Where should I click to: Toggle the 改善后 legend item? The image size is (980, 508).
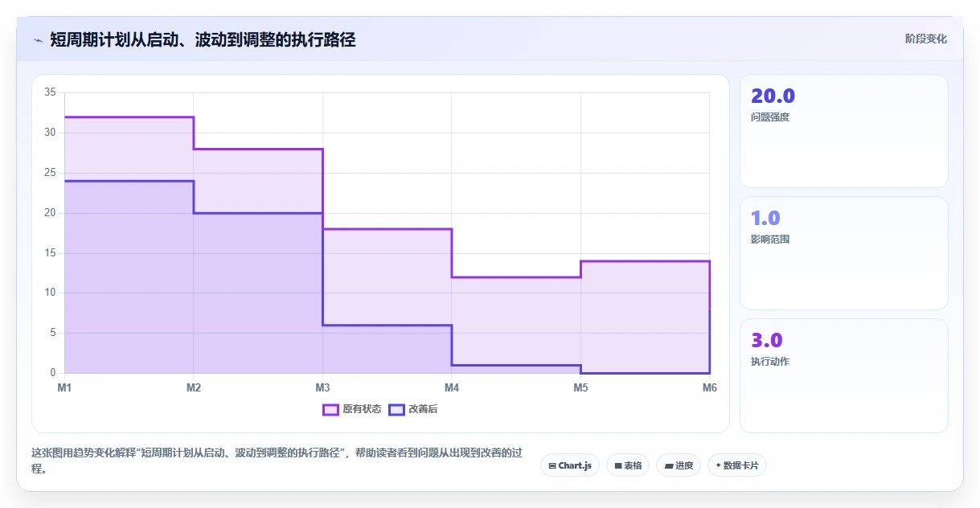413,409
